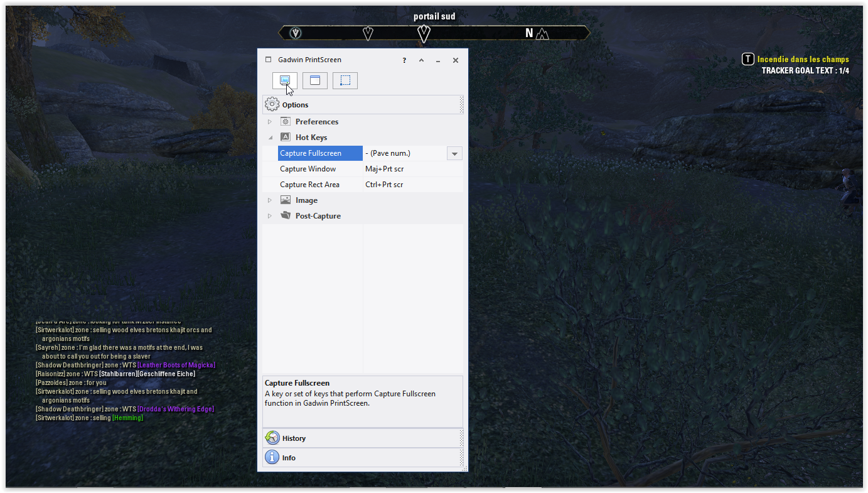868x493 pixels.
Task: Click the 'Incendie dans les champs' quest title
Action: (x=803, y=59)
